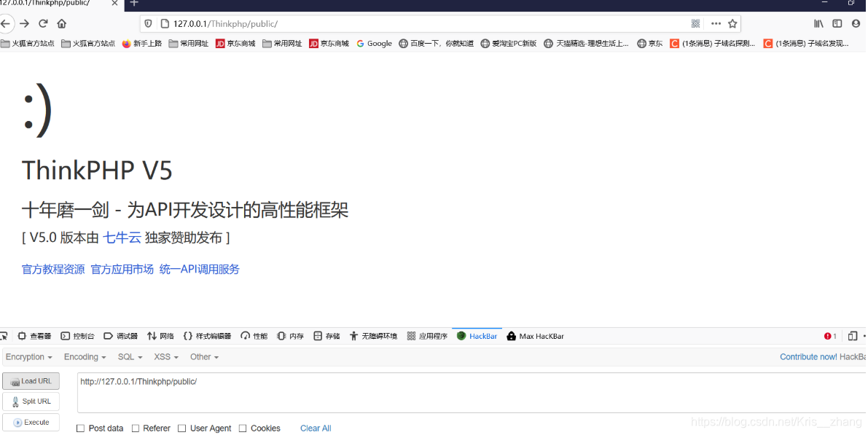Open the Firefox account avatar icon
This screenshot has height=435, width=868.
856,24
